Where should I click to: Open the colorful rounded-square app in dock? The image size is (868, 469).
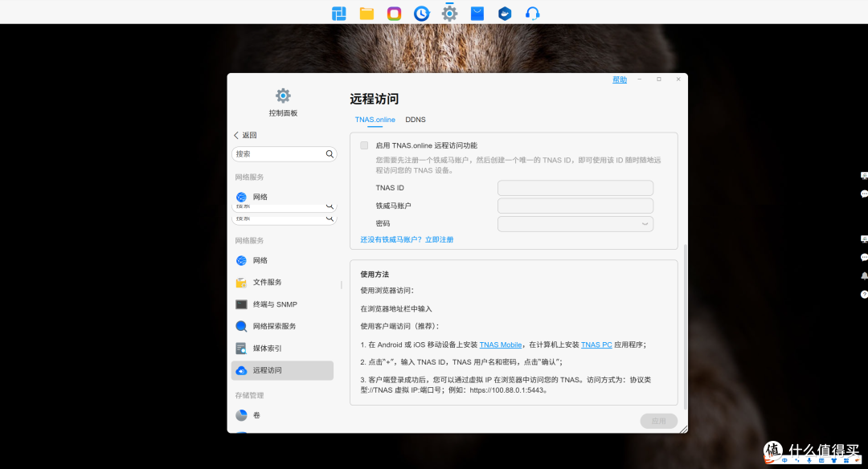[x=394, y=14]
